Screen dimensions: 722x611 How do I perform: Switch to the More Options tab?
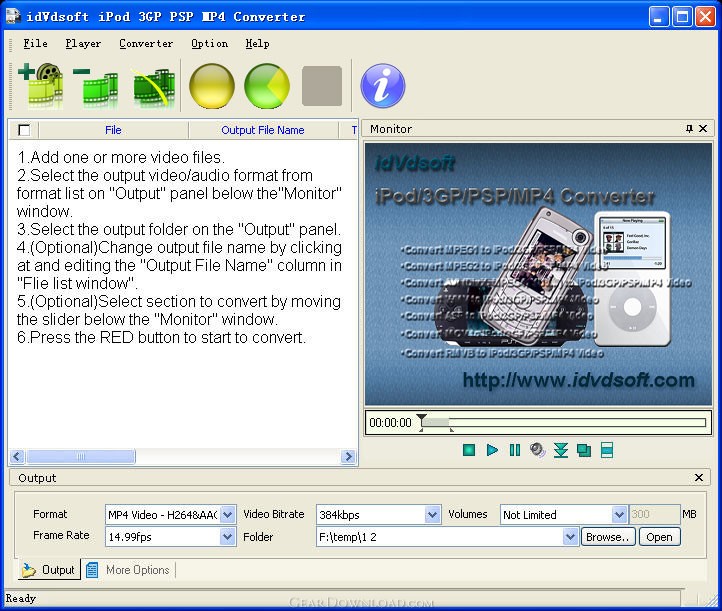point(128,570)
